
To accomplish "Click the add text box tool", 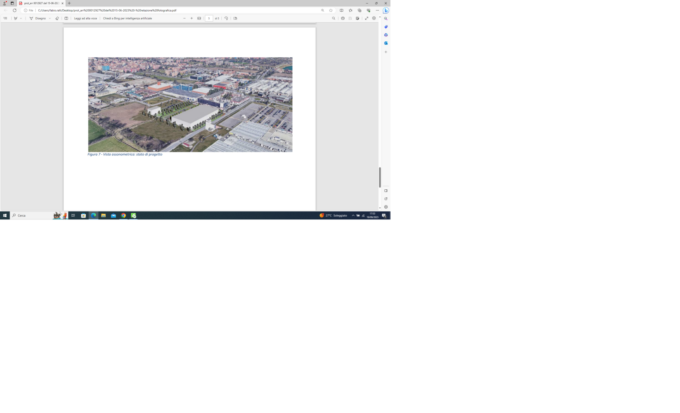I will click(x=66, y=18).
